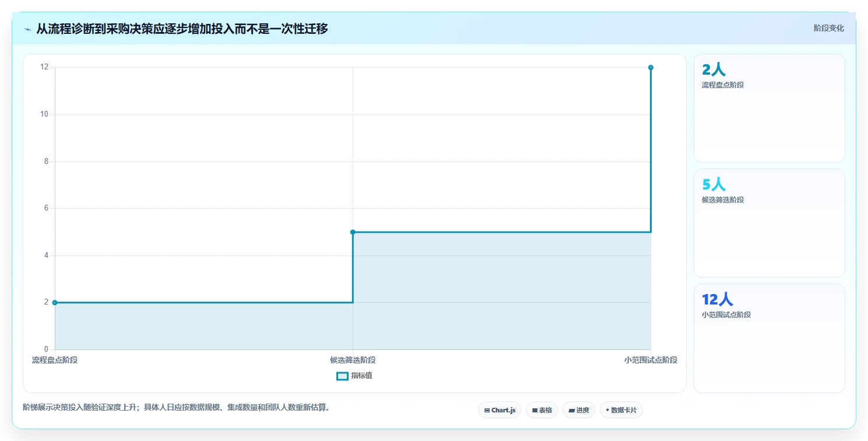Select the Chart.js tag pill

coord(500,410)
